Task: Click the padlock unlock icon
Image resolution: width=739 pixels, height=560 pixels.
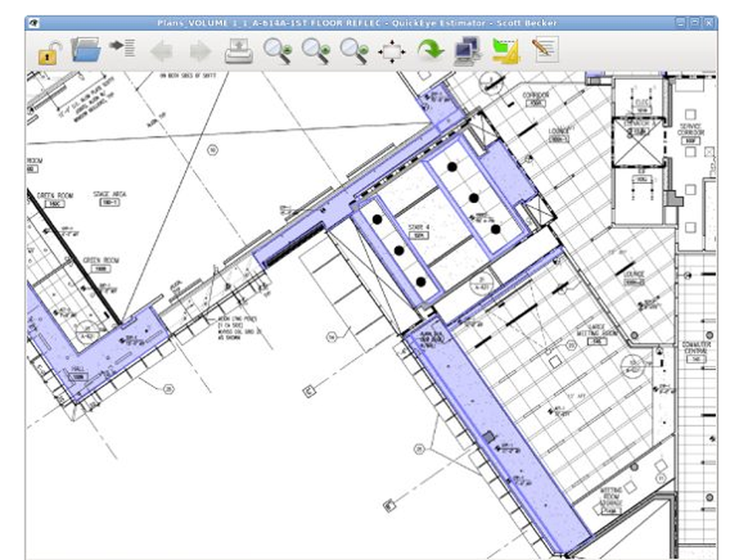Action: pos(49,52)
